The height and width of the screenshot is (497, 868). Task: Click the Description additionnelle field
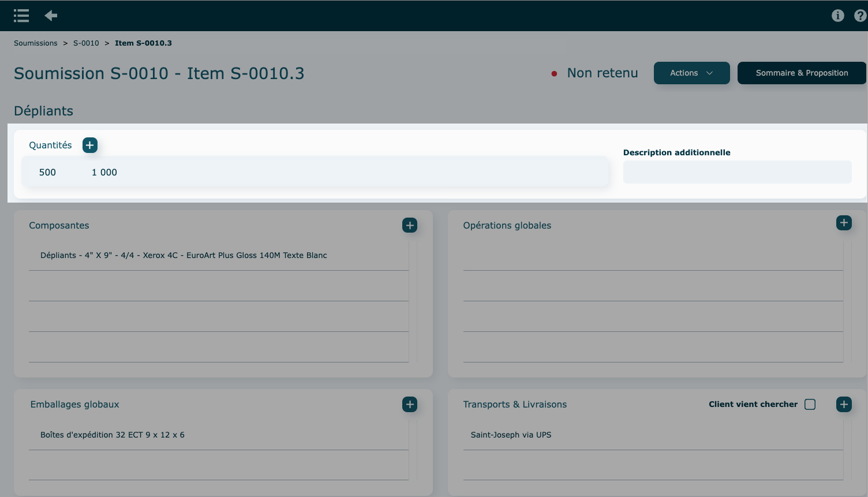point(737,172)
